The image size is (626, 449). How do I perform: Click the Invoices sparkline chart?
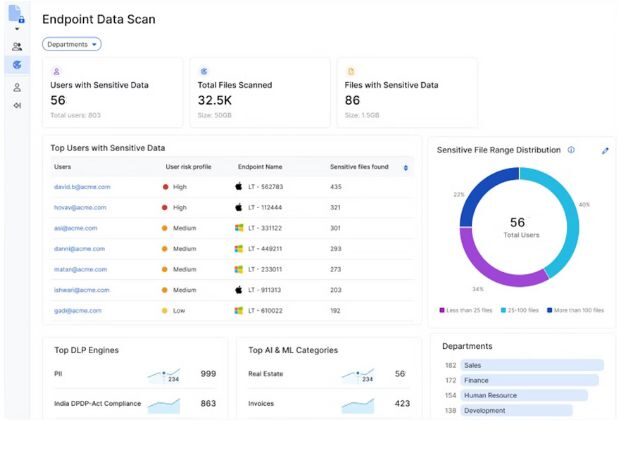coord(358,405)
